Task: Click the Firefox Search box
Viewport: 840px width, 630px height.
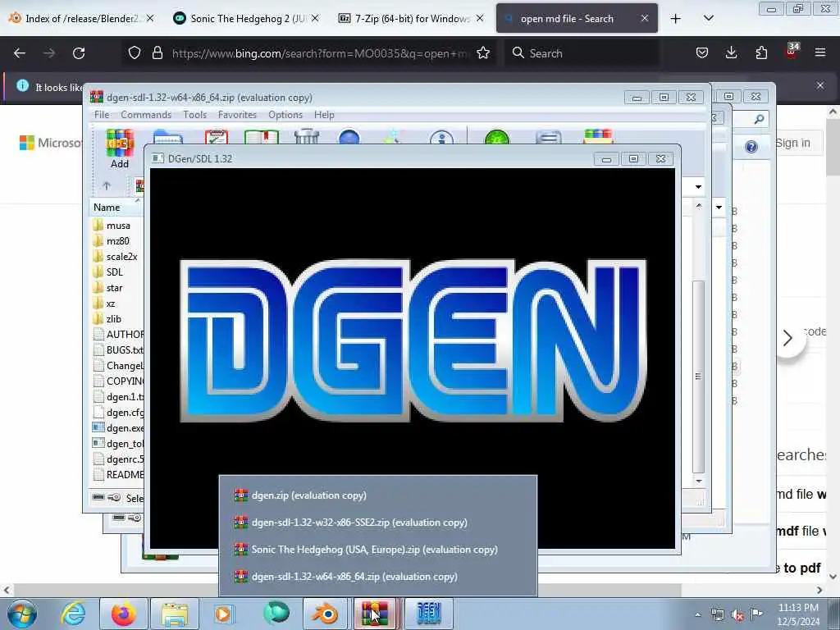Action: coord(582,53)
